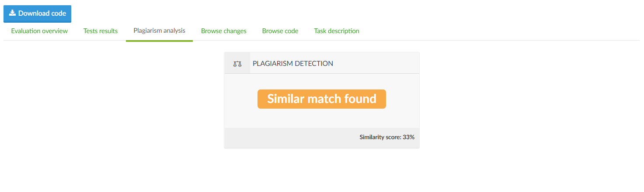644x192 pixels.
Task: View the Task description tab
Action: tap(336, 31)
